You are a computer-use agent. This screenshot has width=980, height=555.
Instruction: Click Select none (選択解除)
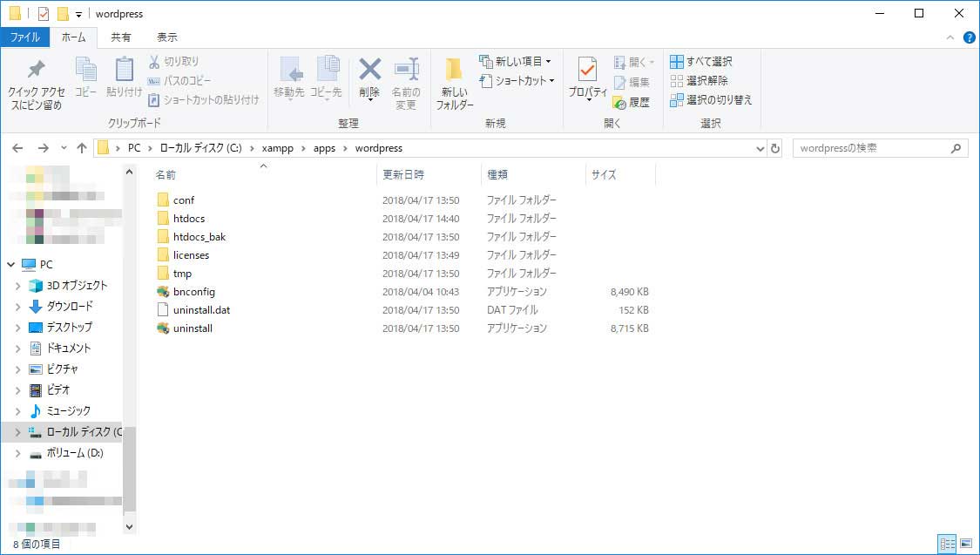(699, 81)
